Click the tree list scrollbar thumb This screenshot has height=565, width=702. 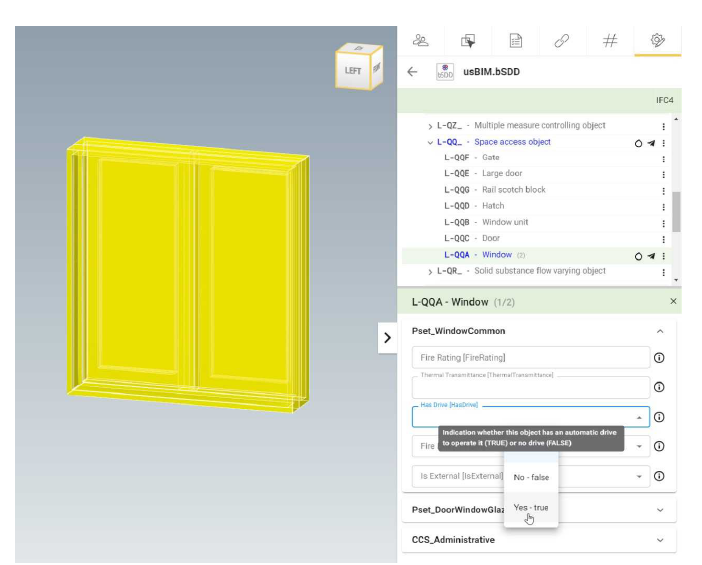point(676,211)
